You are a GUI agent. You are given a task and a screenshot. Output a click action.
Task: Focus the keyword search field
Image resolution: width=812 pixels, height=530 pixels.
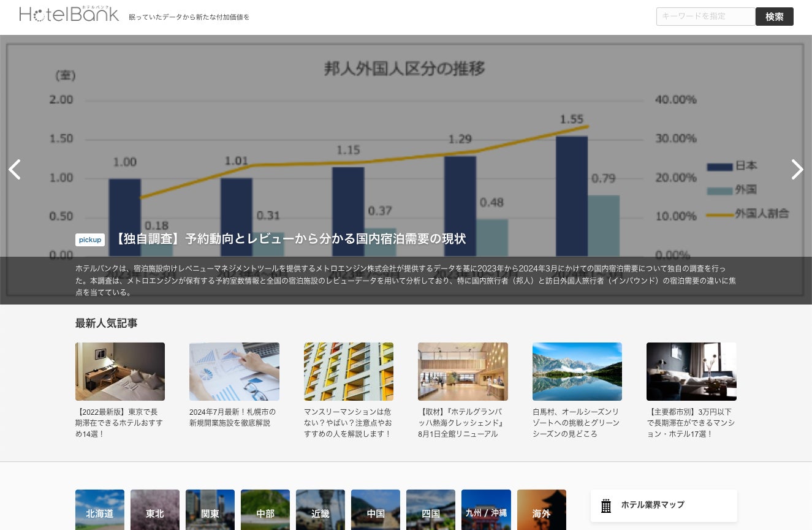point(705,17)
